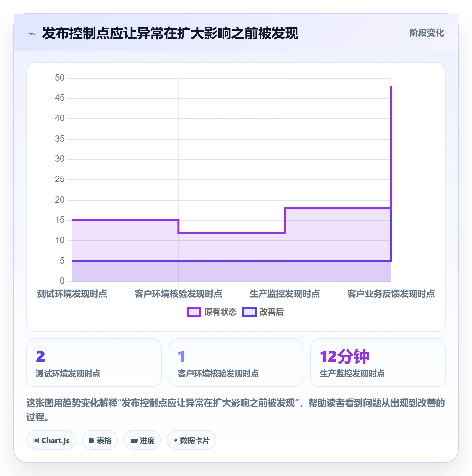Select the 进度 tag chip

click(142, 440)
